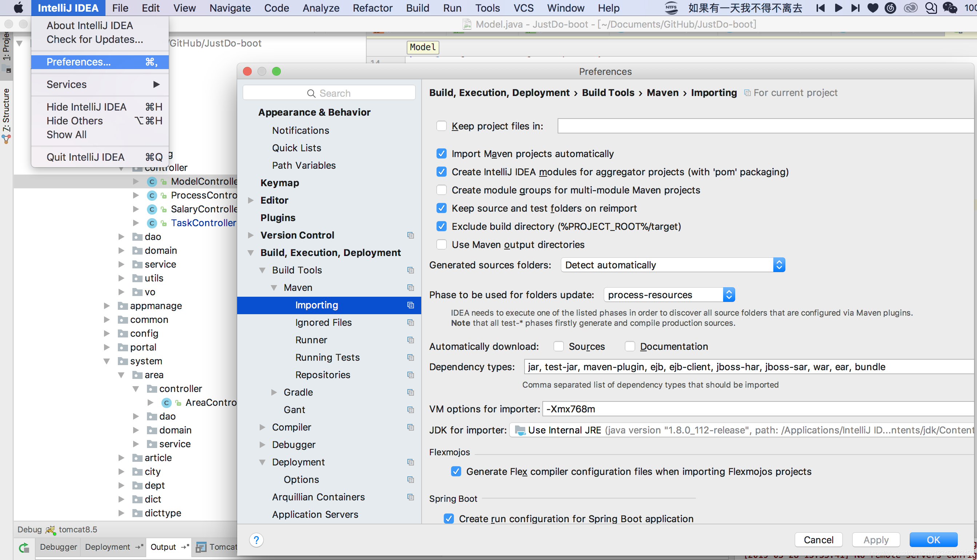Image resolution: width=977 pixels, height=560 pixels.
Task: Choose Check for Updates... menu item
Action: (x=95, y=39)
